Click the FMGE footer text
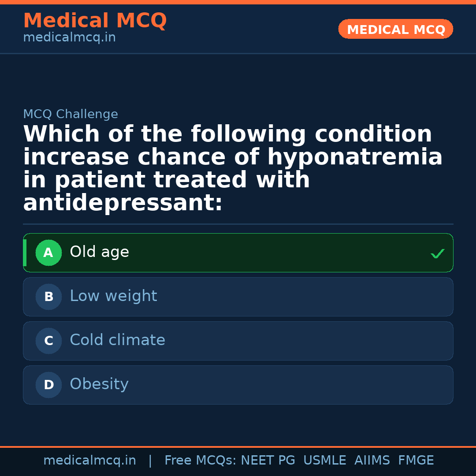The height and width of the screenshot is (476, 476). click(x=416, y=461)
